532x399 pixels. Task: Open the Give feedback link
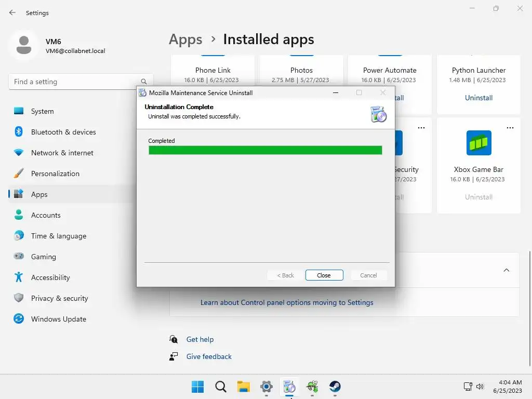[209, 356]
